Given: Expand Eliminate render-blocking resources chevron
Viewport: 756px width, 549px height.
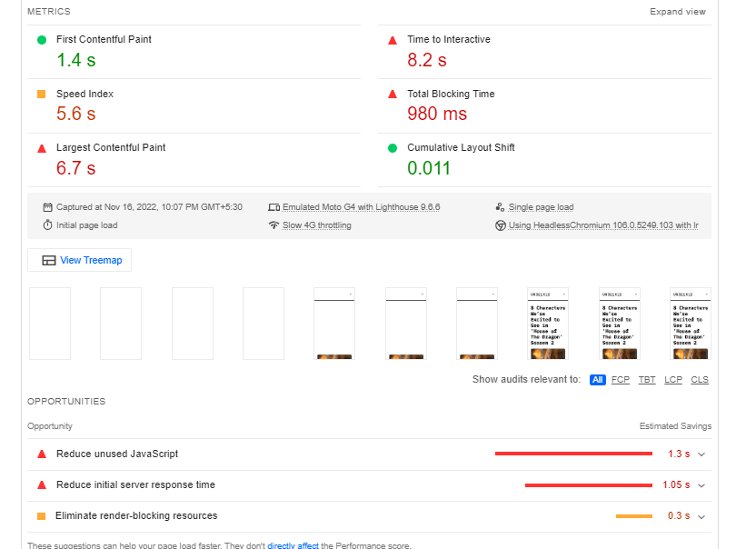Looking at the screenshot, I should click(x=701, y=516).
